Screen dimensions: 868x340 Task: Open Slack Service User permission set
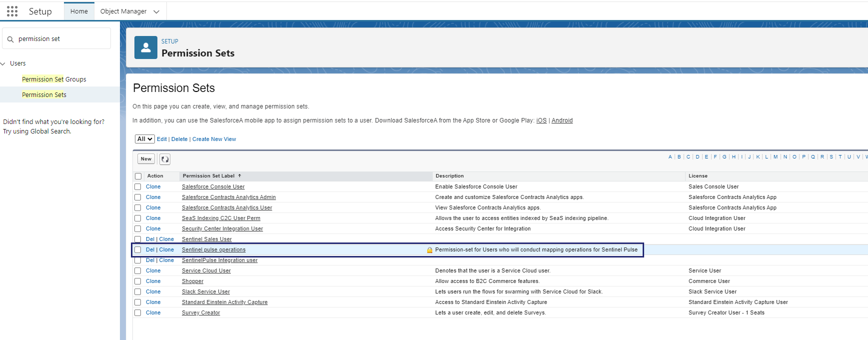click(206, 291)
